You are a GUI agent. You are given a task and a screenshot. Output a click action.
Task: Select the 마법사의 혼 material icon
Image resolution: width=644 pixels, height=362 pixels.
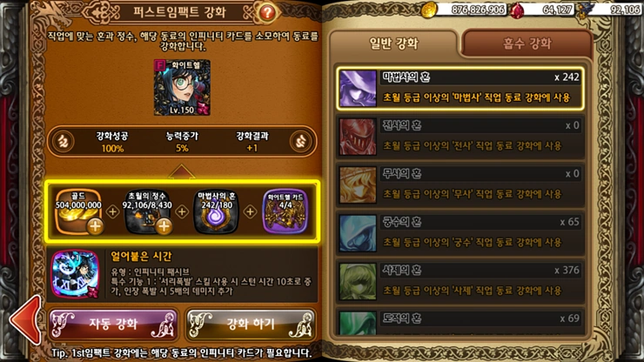tap(216, 212)
